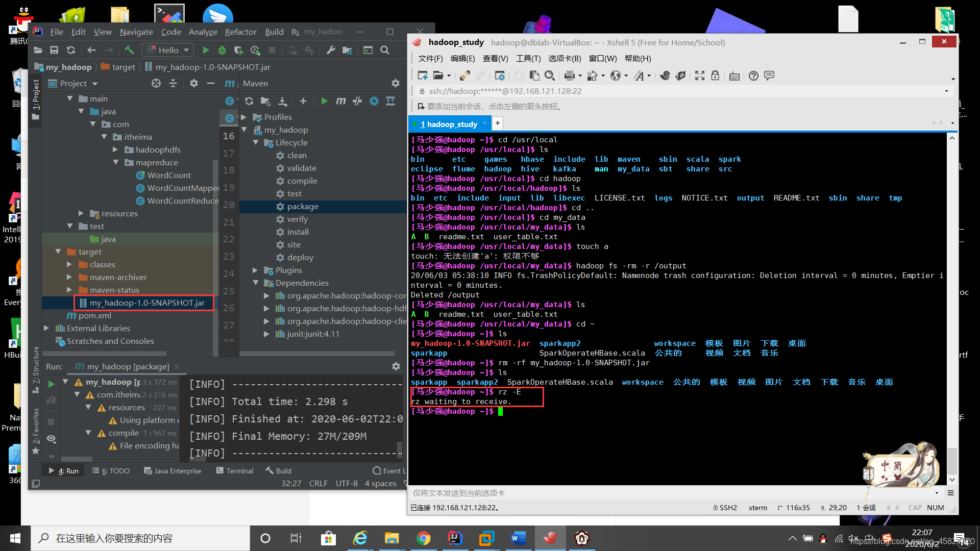Show Maven Options Menu gear icon

(395, 83)
